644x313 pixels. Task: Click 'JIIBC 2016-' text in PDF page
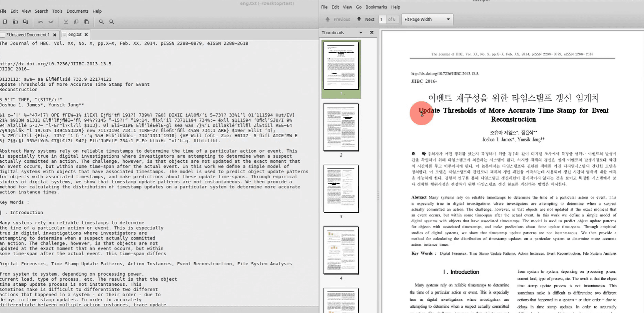pos(424,81)
